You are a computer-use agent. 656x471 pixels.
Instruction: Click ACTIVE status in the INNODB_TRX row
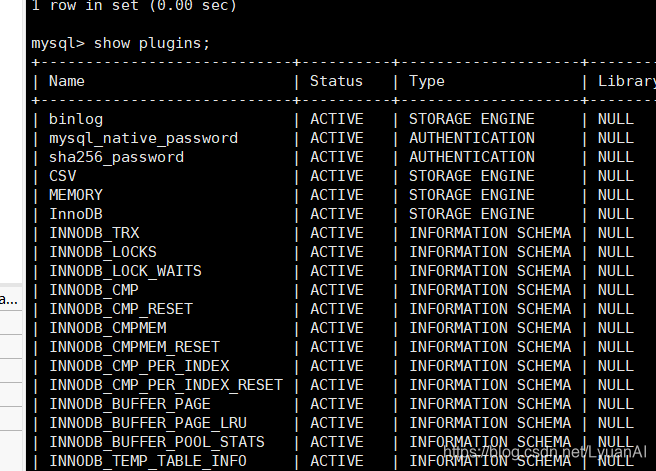pyautogui.click(x=337, y=233)
